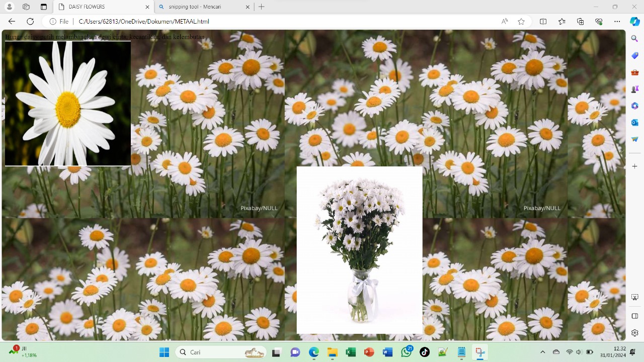The height and width of the screenshot is (362, 644).
Task: Open PowerPoint from taskbar
Action: click(369, 352)
